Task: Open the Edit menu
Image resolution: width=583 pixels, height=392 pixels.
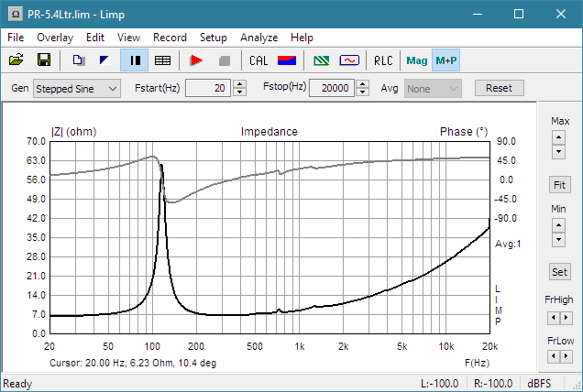Action: (x=95, y=38)
